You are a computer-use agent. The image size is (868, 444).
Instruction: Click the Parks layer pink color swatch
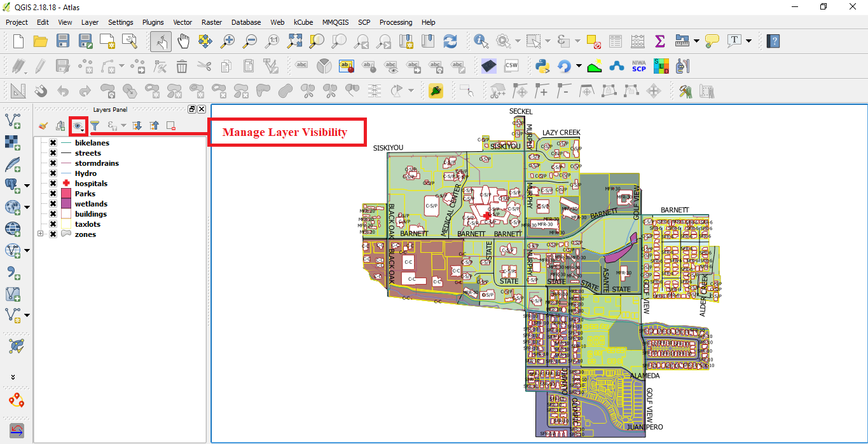(65, 194)
